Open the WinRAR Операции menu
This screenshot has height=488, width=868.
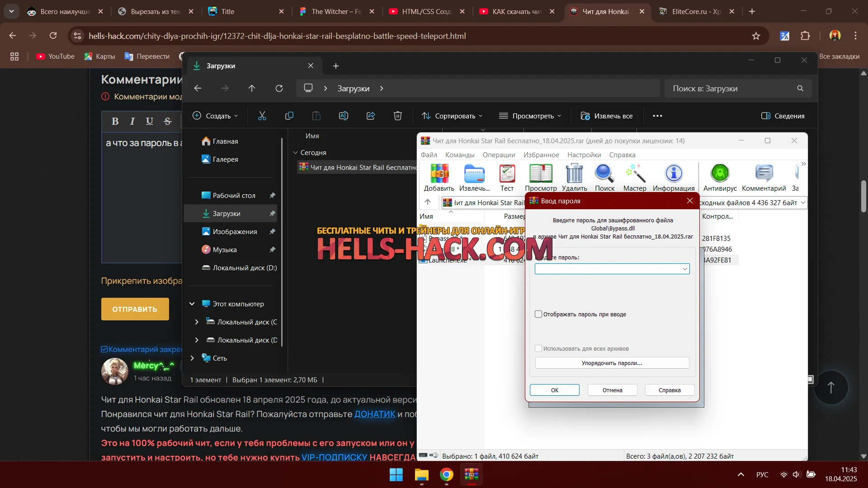pyautogui.click(x=499, y=155)
